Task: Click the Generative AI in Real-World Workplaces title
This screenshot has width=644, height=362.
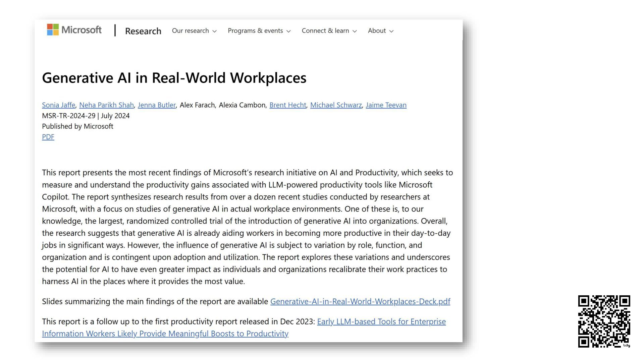Action: [x=174, y=78]
